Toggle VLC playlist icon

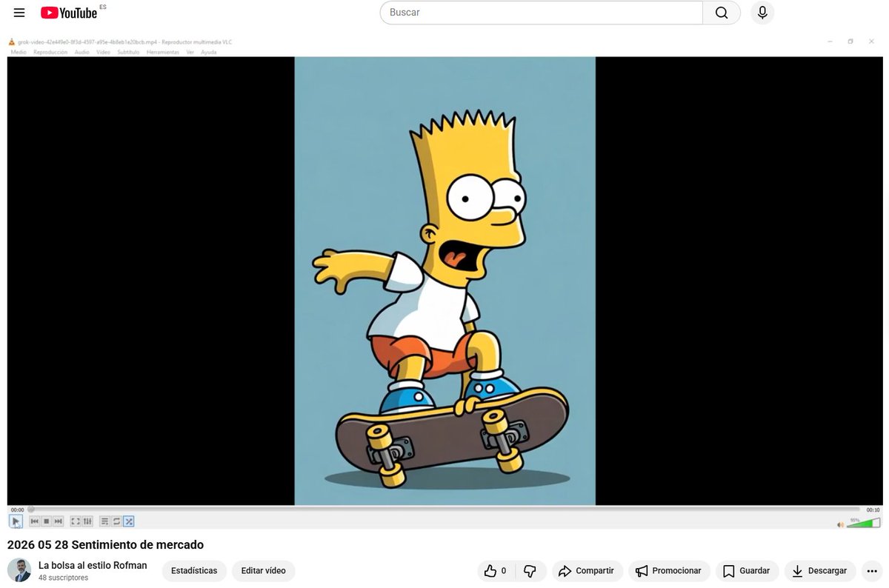[104, 521]
